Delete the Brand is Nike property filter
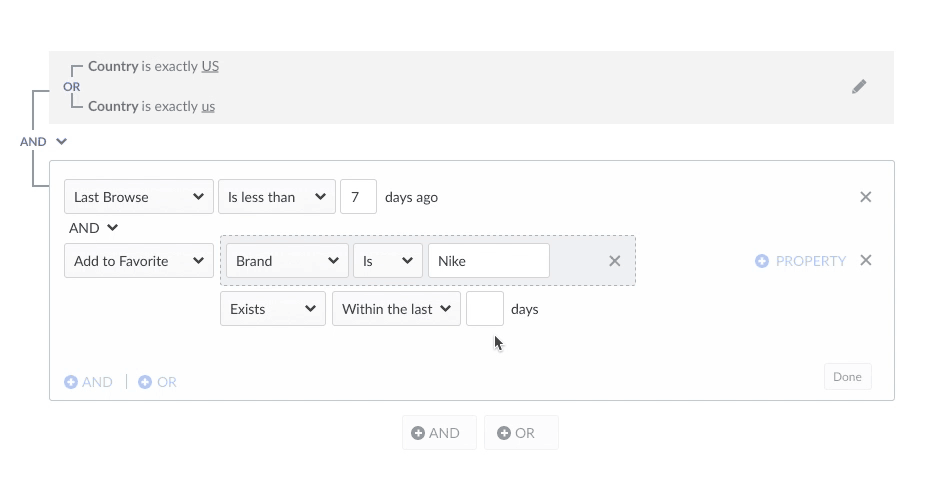This screenshot has width=936, height=480. click(x=615, y=261)
